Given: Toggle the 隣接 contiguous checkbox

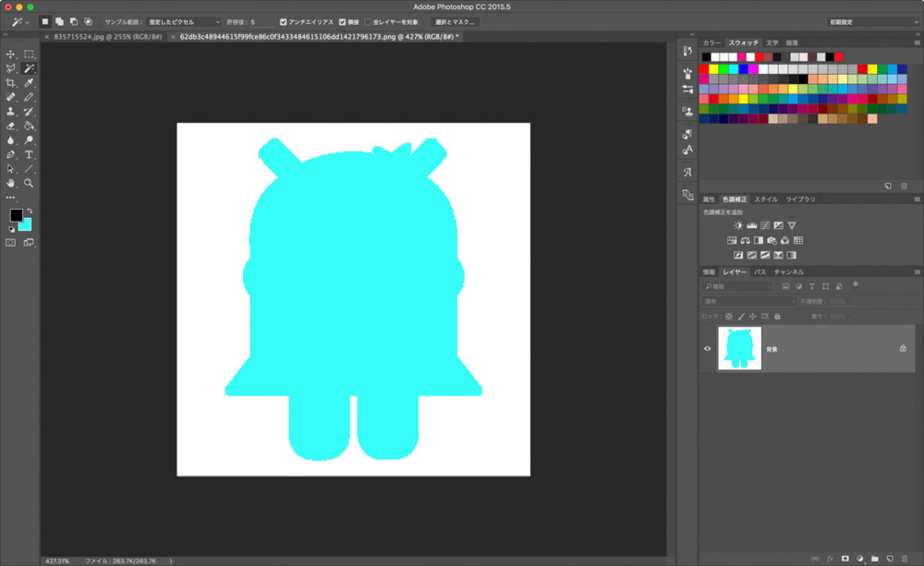Looking at the screenshot, I should [343, 22].
